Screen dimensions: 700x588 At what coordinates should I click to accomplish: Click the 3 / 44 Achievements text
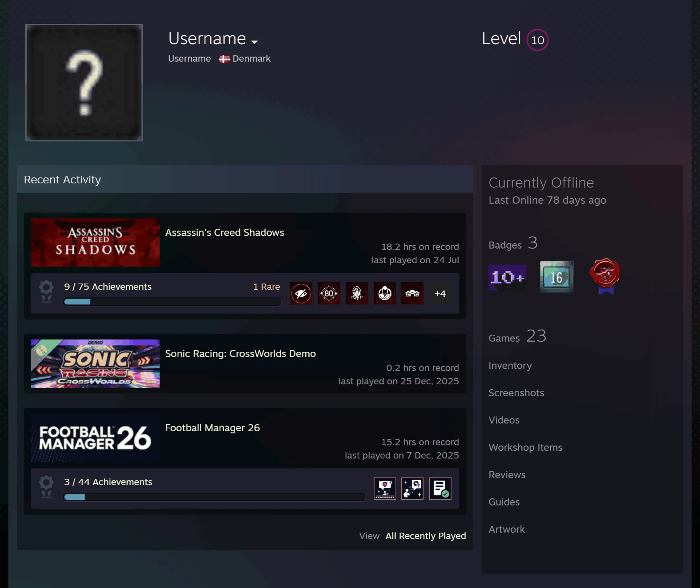coord(108,482)
